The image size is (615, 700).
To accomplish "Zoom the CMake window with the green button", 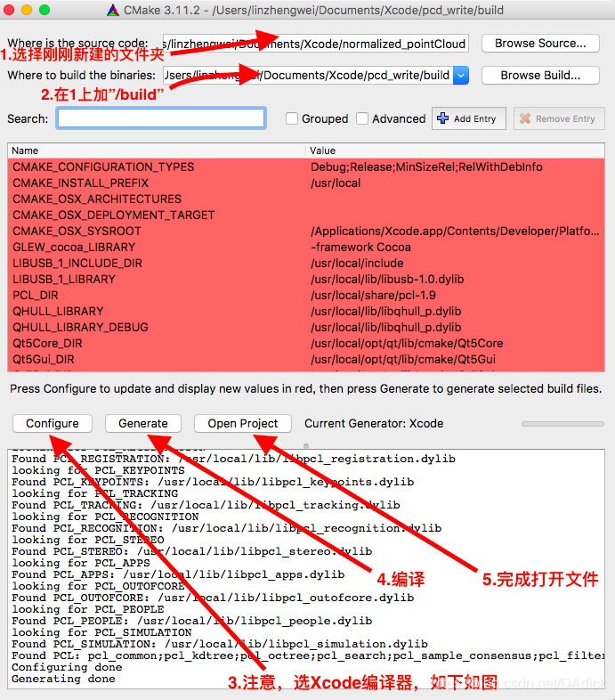I will (x=45, y=10).
